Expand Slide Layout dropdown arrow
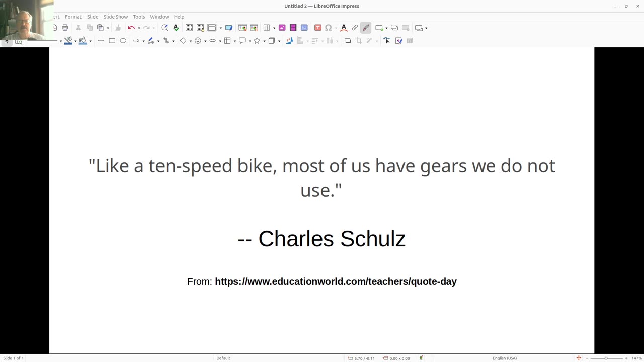This screenshot has width=644, height=362. coord(426,28)
